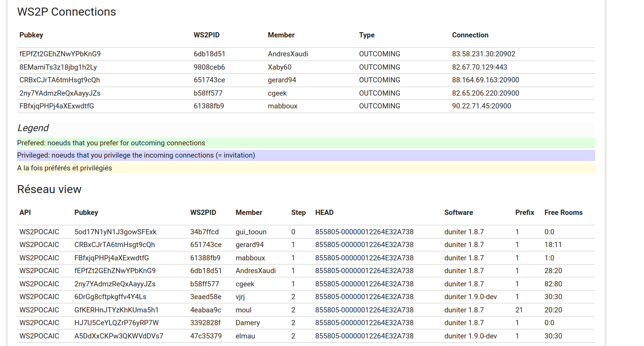644x346 pixels.
Task: Click the yellow préférés et privilégiés legend row
Action: click(306, 168)
